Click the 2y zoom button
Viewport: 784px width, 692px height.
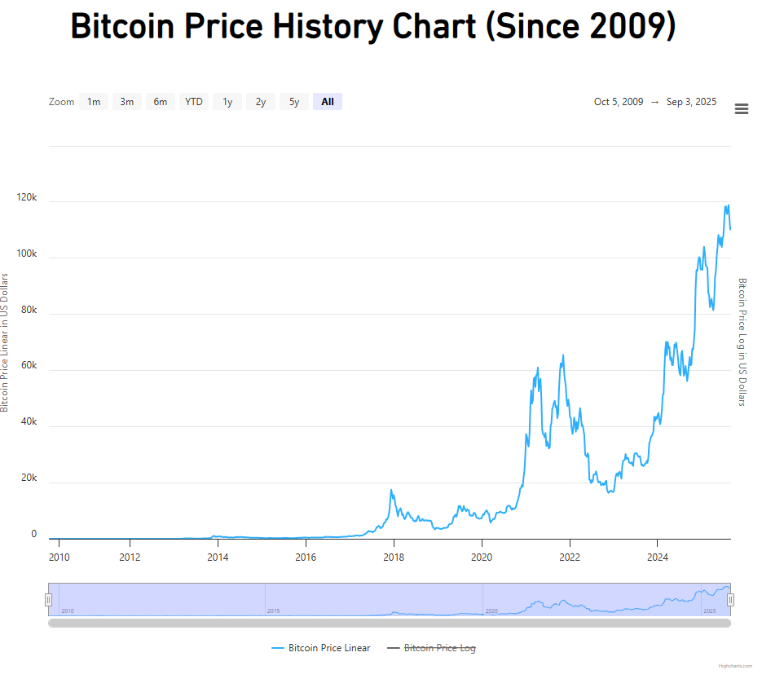[x=260, y=101]
